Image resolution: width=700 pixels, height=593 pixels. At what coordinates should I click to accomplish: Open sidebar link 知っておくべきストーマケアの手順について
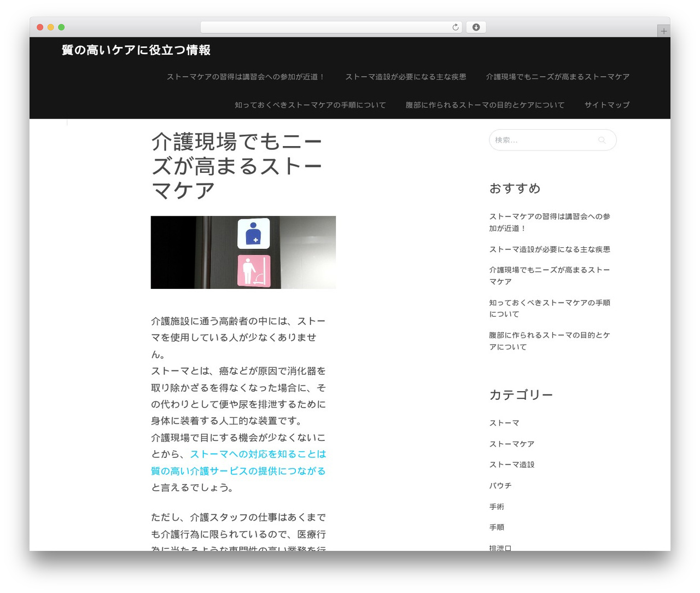(550, 308)
